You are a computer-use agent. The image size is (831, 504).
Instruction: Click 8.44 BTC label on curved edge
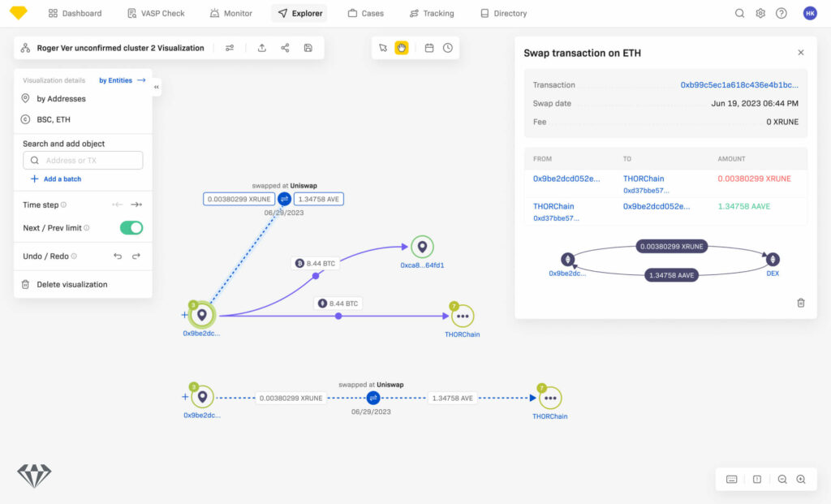click(316, 264)
